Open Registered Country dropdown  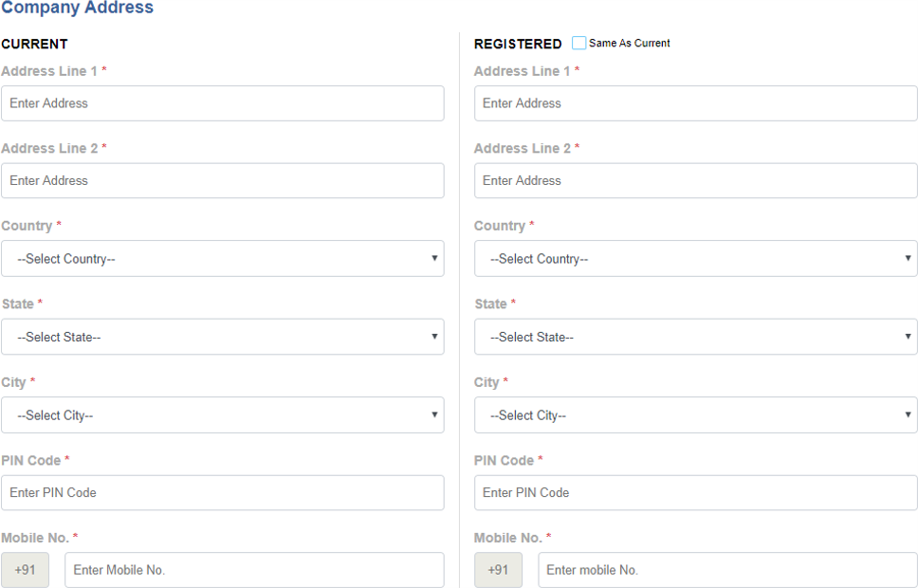(695, 259)
